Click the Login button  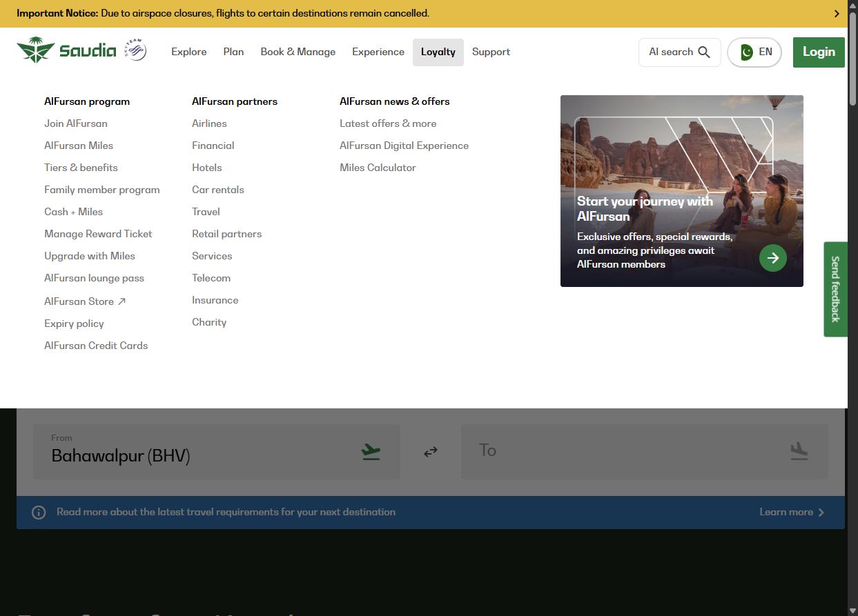click(819, 52)
